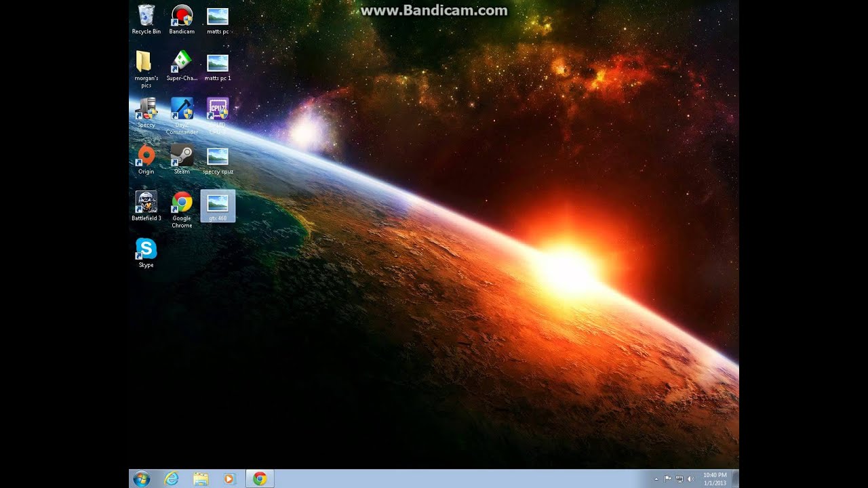Select the 'matts pc' image file

(217, 20)
